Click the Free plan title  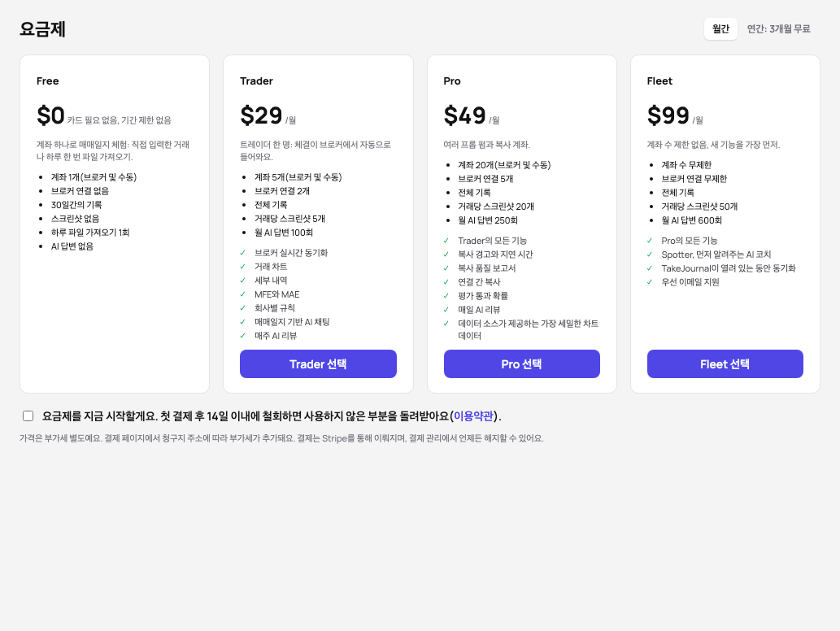tap(48, 81)
